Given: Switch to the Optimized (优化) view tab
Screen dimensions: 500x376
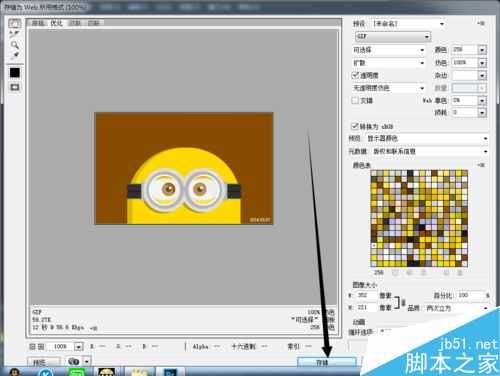Looking at the screenshot, I should point(56,23).
